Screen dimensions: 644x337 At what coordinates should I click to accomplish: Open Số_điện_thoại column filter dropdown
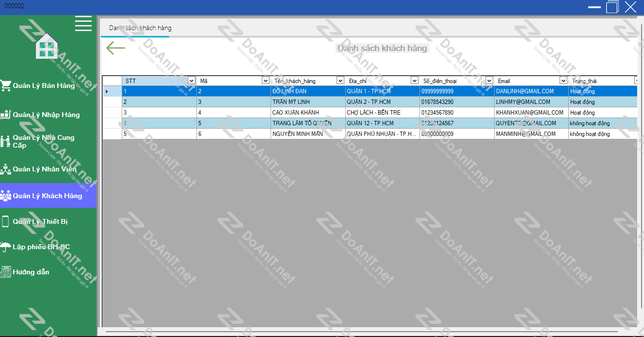(489, 81)
